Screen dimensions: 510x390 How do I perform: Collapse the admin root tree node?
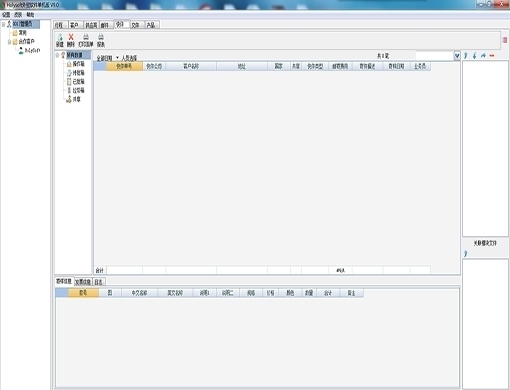coord(3,24)
